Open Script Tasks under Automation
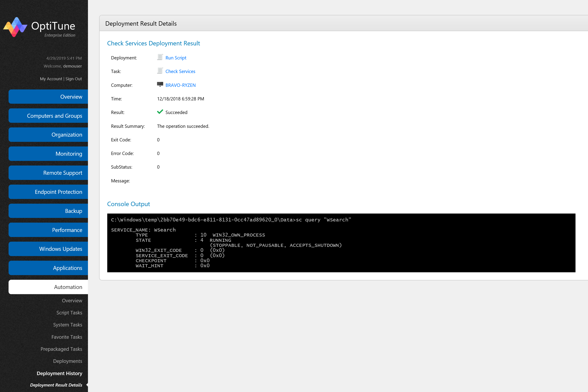 pyautogui.click(x=69, y=312)
